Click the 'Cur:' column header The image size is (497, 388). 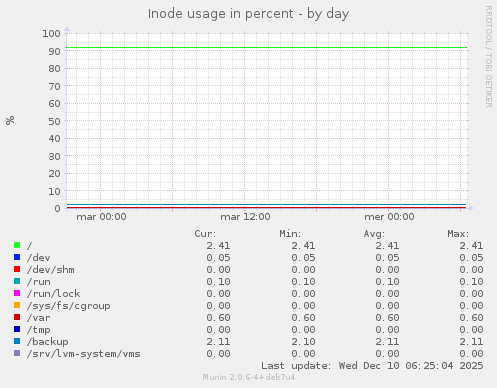click(205, 234)
